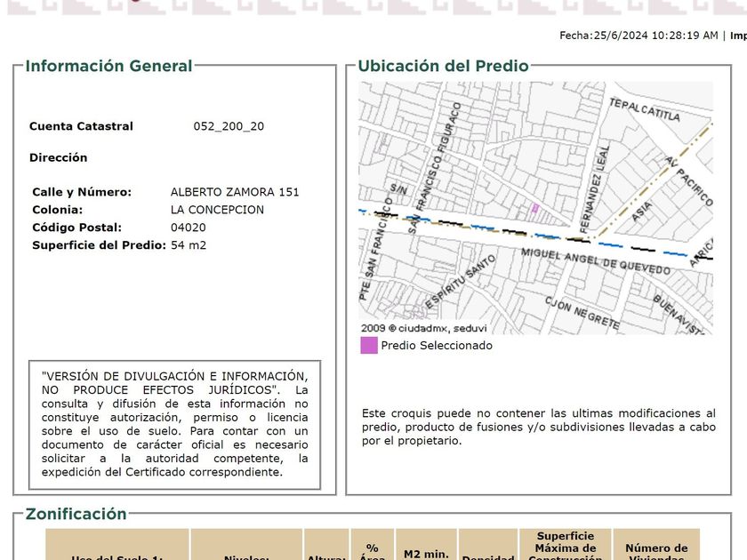Screen dimensions: 747x560
Task: Click the Ubicación del Predio section heading
Action: 443,66
